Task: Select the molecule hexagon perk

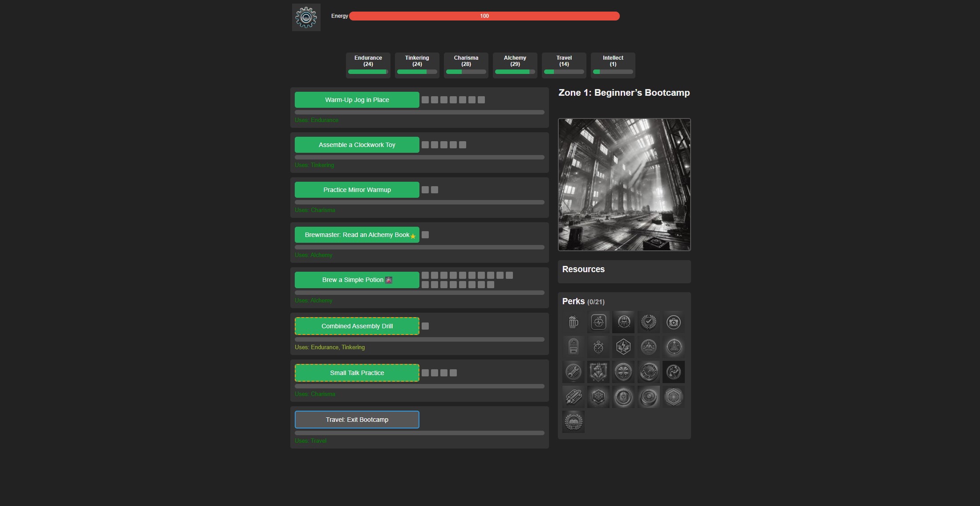Action: 598,397
